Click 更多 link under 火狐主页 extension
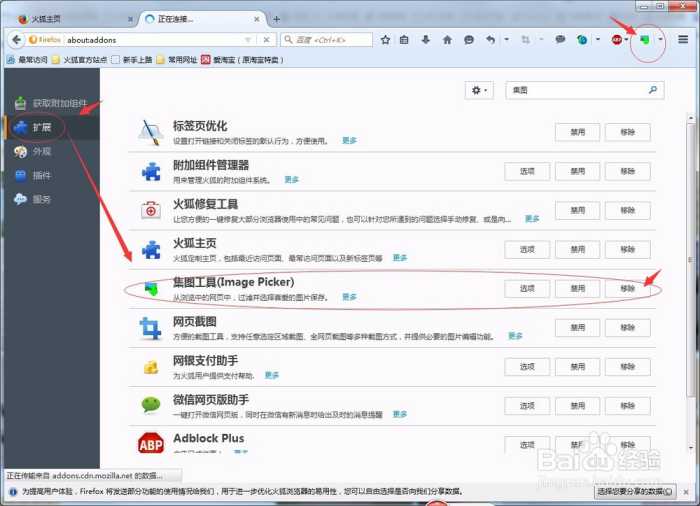The image size is (700, 506). [400, 258]
